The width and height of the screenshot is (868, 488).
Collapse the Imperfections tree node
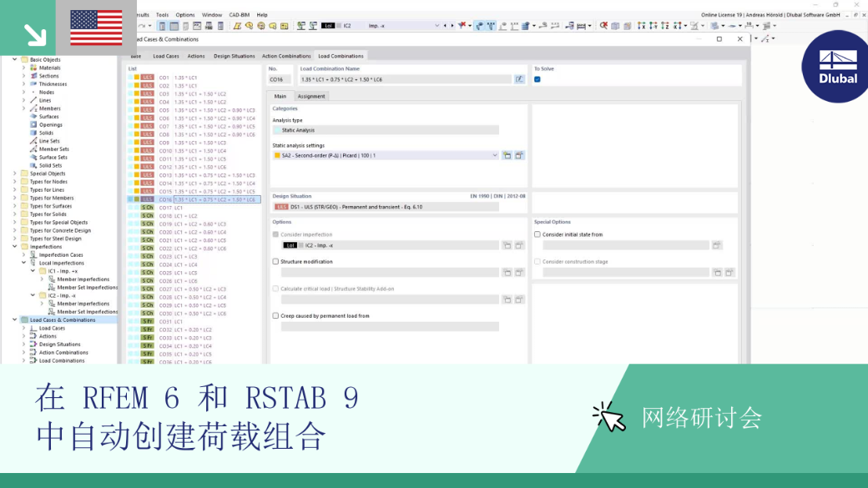tap(15, 247)
